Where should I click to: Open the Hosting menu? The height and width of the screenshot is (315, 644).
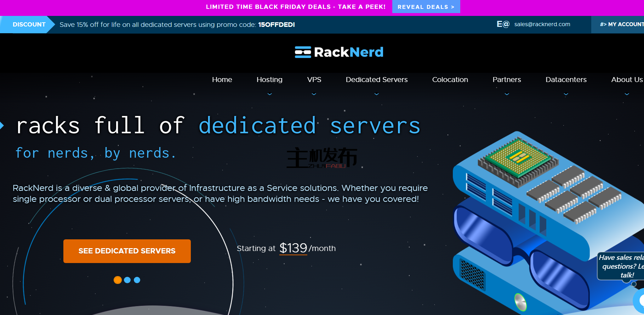269,80
